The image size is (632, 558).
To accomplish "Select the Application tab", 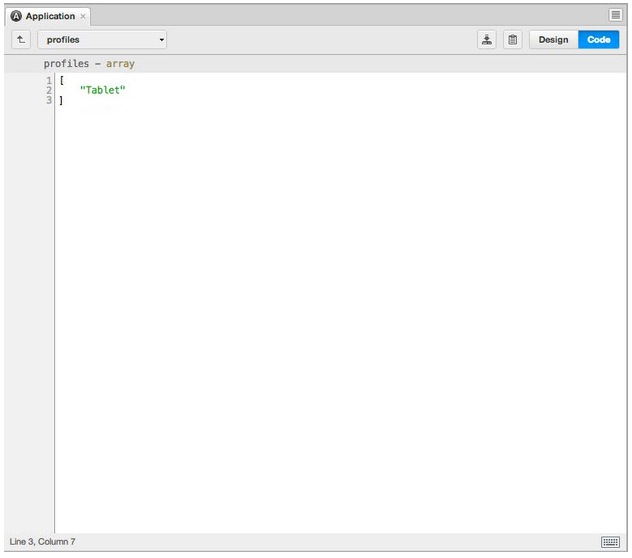I will [50, 16].
